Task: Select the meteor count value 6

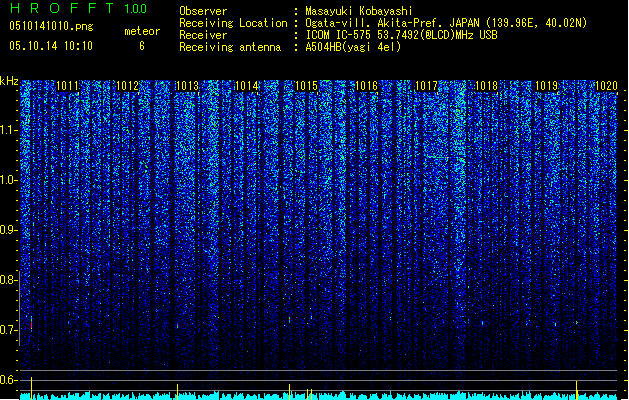Action: coord(142,46)
